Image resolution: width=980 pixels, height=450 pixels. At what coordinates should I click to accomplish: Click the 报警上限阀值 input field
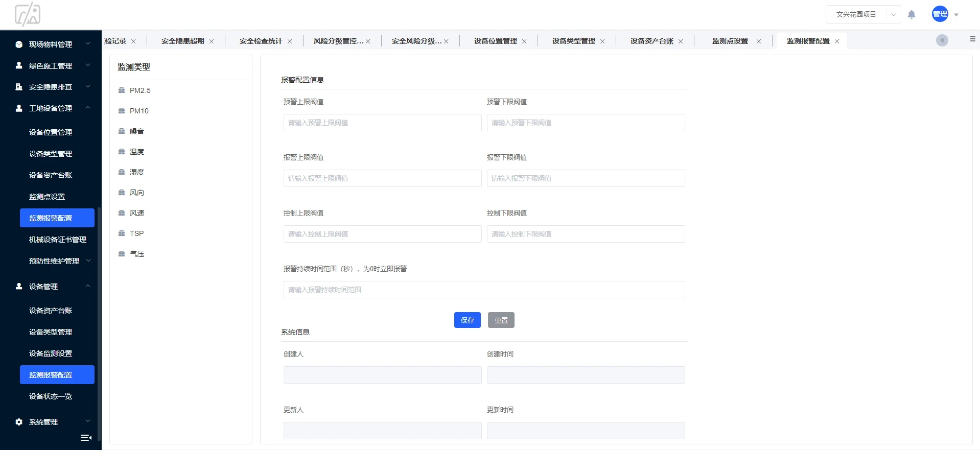[383, 178]
